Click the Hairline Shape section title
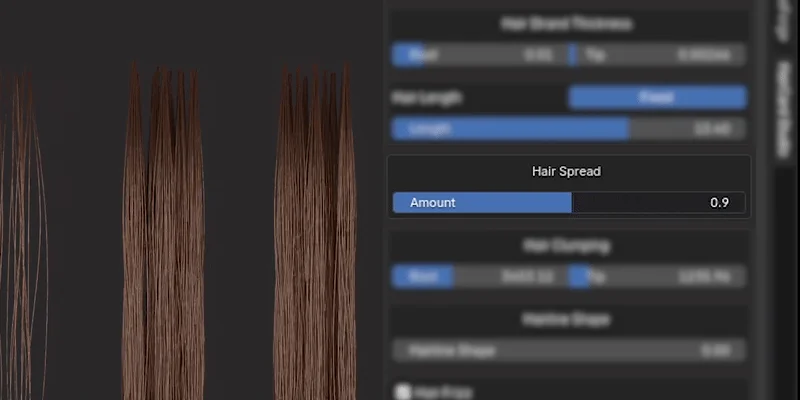This screenshot has width=800, height=400. click(566, 320)
